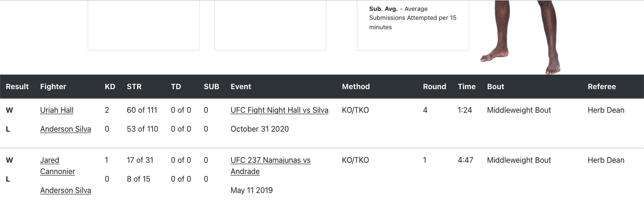
Task: Click the Event column header
Action: click(x=241, y=86)
